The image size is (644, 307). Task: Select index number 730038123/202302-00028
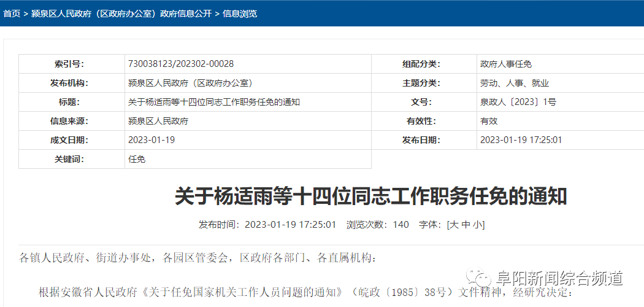pyautogui.click(x=181, y=64)
